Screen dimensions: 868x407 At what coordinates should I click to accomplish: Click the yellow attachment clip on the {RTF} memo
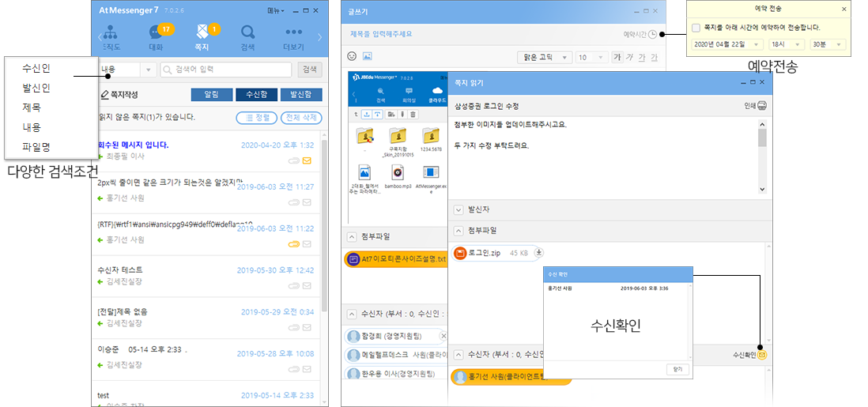[293, 244]
